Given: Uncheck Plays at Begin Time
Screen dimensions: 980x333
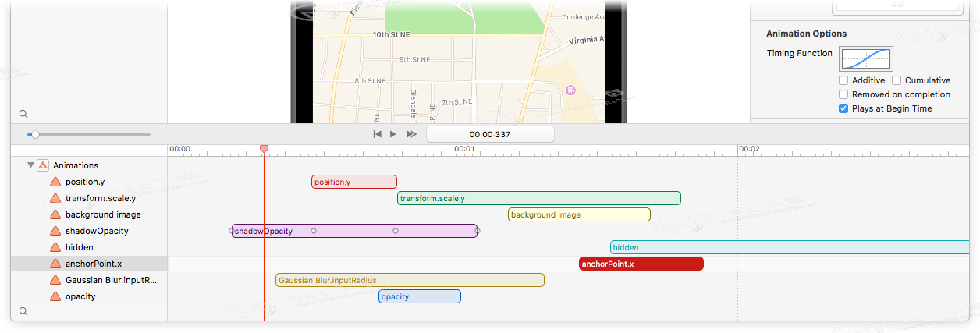Looking at the screenshot, I should pos(843,108).
